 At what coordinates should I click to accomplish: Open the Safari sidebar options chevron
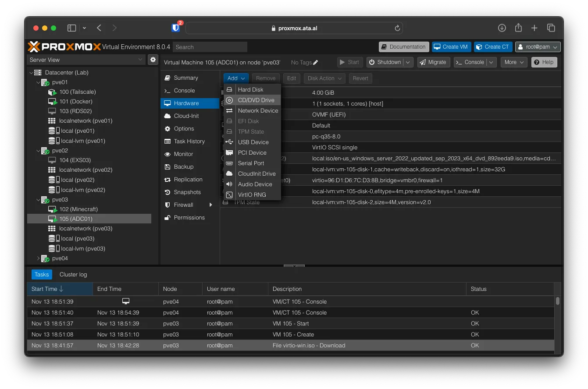84,28
